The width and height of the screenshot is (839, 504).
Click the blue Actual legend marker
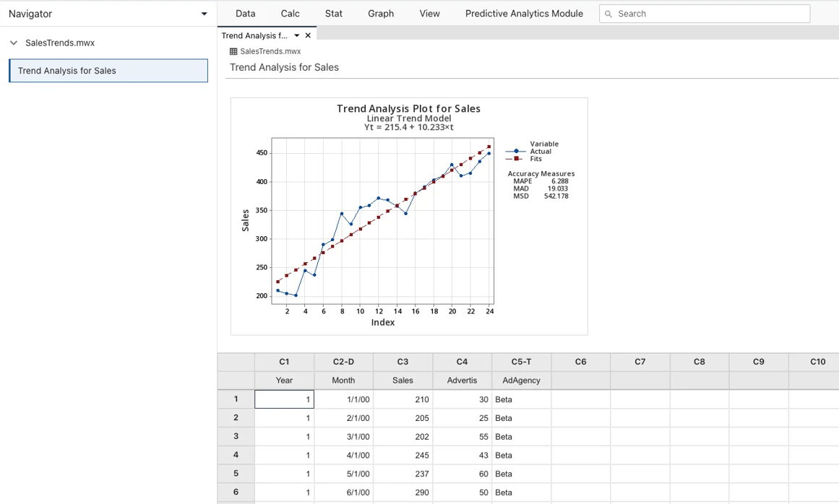[516, 152]
